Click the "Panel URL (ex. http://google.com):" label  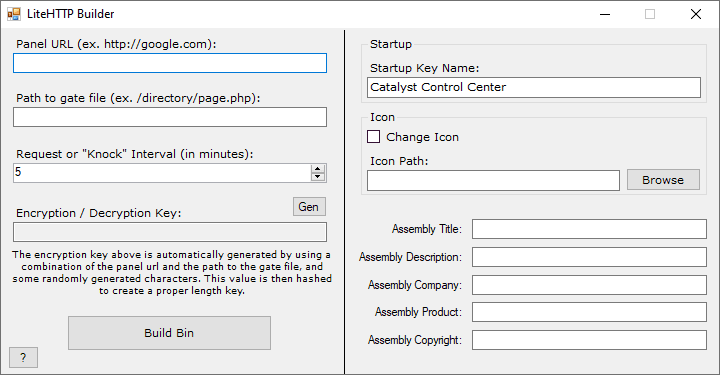(116, 44)
